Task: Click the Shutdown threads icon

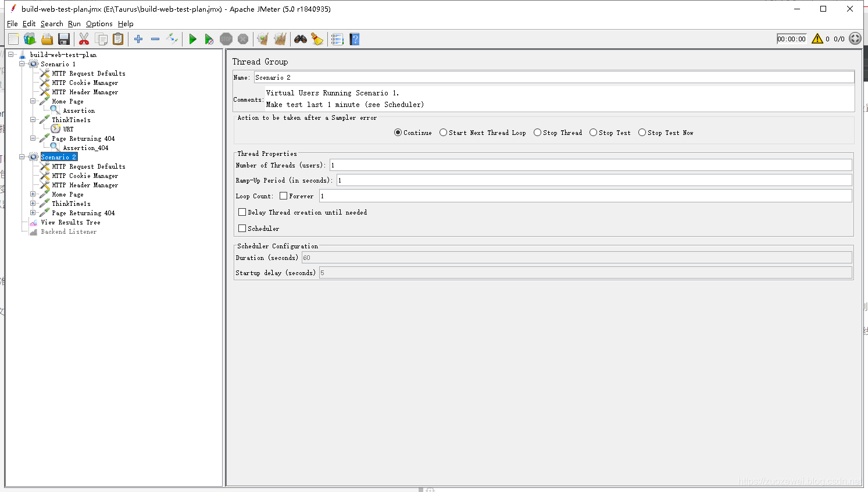Action: [243, 39]
